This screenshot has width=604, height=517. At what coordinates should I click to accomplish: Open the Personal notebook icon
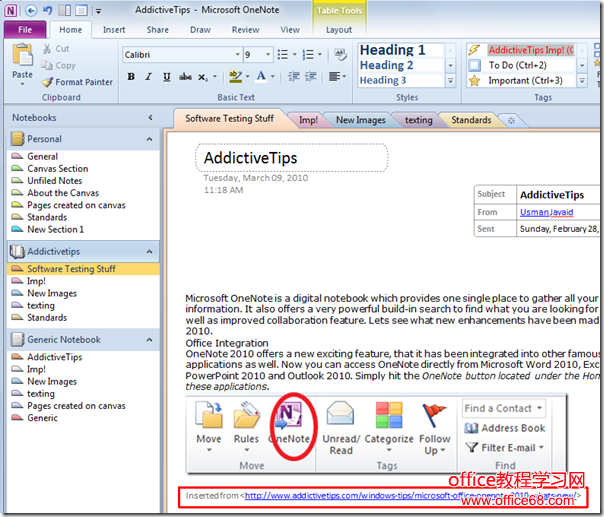[17, 139]
